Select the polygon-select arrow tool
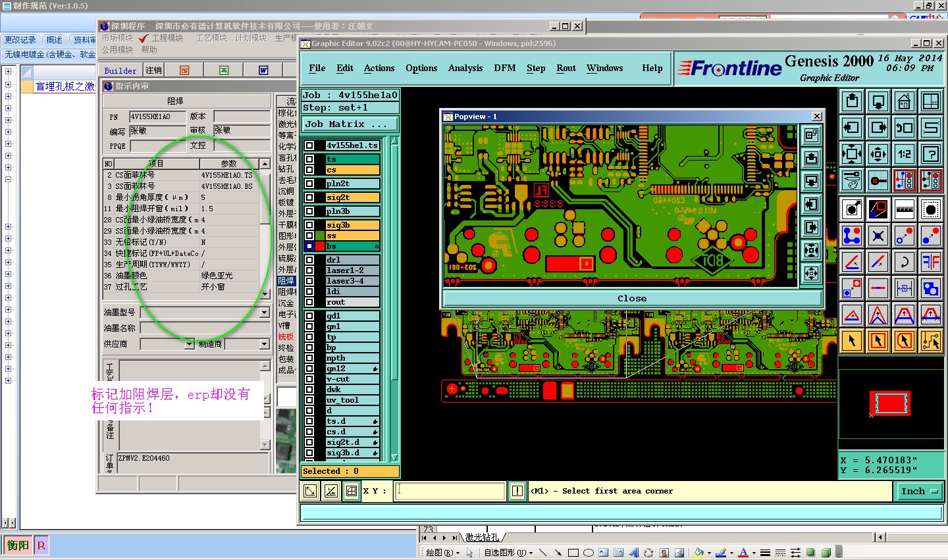This screenshot has width=948, height=560. (904, 340)
